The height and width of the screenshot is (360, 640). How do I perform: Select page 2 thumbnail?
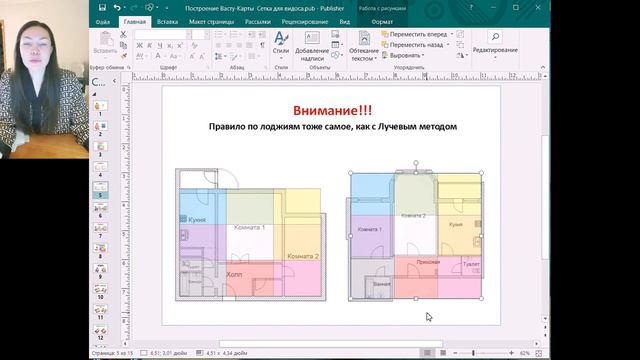pyautogui.click(x=100, y=127)
